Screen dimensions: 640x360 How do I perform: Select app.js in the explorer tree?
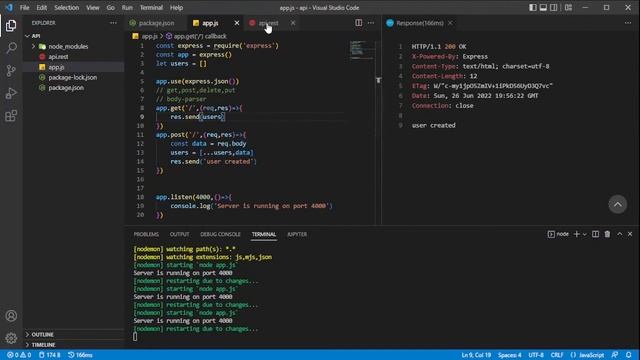coord(73,67)
